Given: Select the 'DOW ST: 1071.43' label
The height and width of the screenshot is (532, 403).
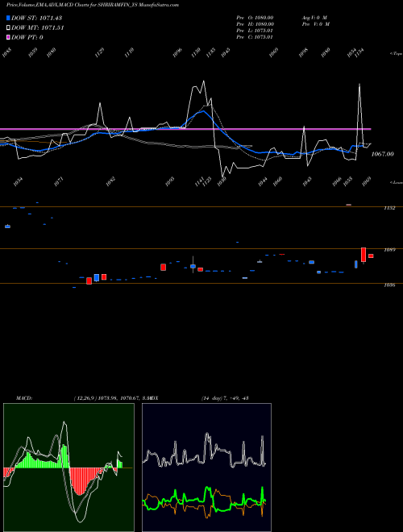Looking at the screenshot, I should (x=36, y=18).
